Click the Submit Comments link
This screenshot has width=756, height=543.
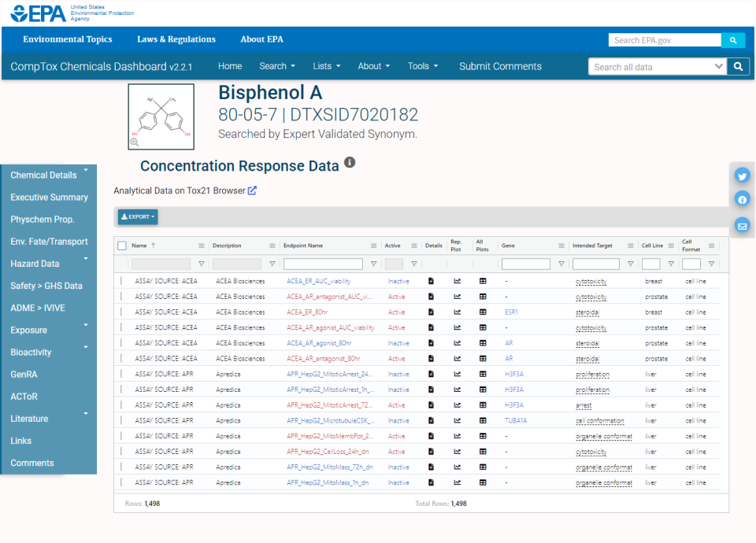[500, 66]
